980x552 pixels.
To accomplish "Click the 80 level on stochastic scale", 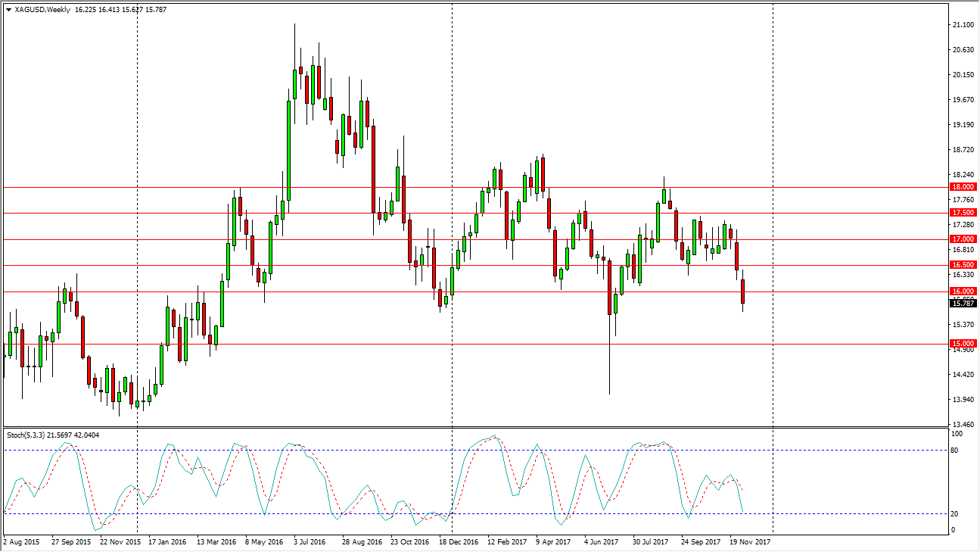I will click(x=955, y=450).
